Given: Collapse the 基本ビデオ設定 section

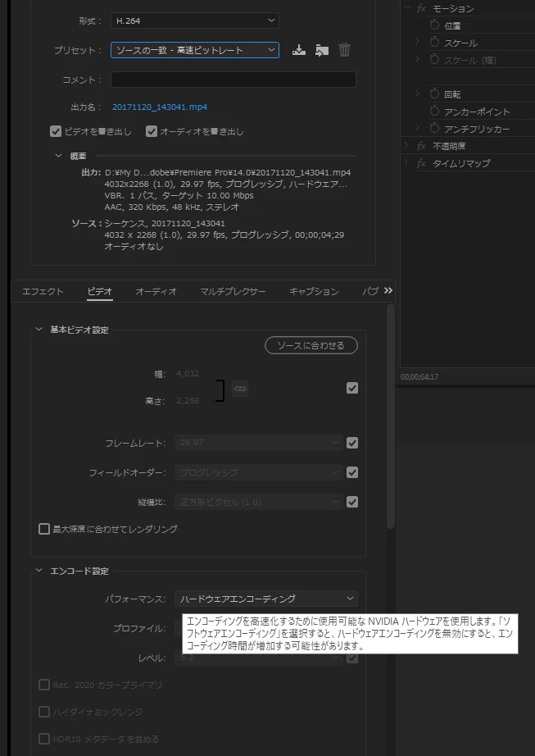Looking at the screenshot, I should pyautogui.click(x=39, y=330).
